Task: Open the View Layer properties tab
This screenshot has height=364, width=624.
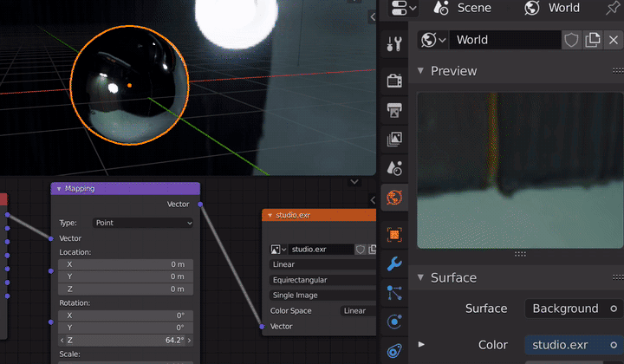Action: pyautogui.click(x=394, y=140)
